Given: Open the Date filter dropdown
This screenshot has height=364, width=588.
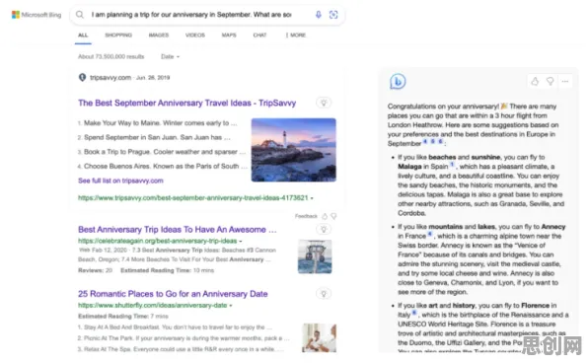Looking at the screenshot, I should 171,56.
